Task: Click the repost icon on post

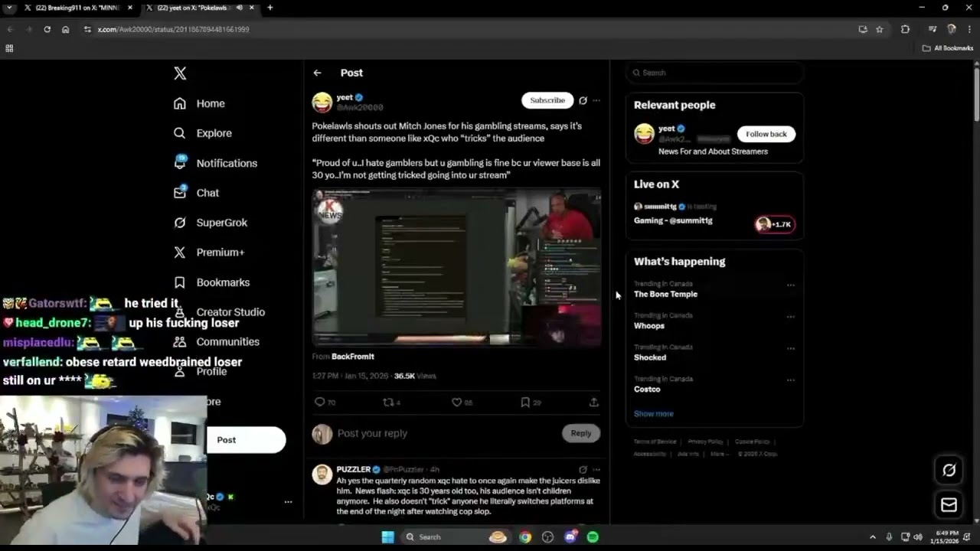Action: [x=388, y=402]
